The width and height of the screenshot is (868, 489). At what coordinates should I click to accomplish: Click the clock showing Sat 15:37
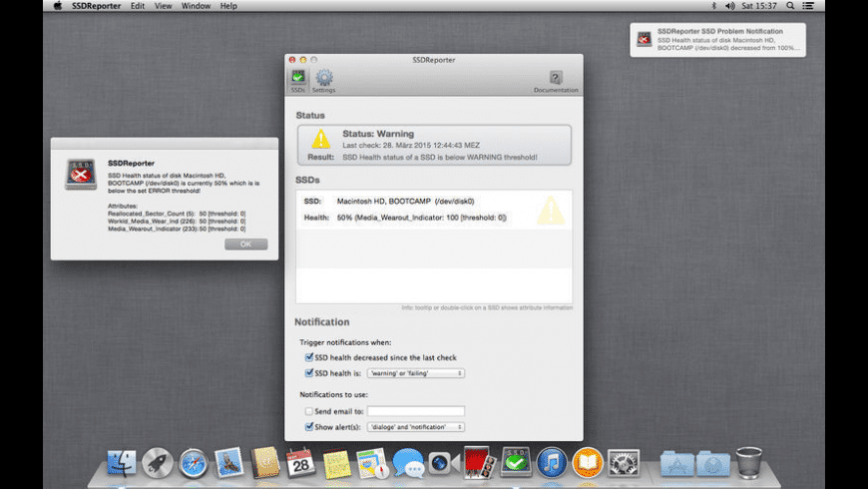tap(758, 6)
